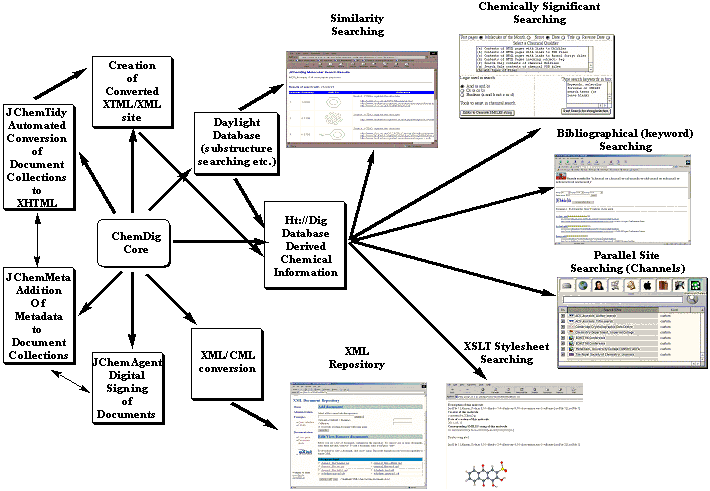Click the ChemDig Core box
The width and height of the screenshot is (710, 491).
point(134,243)
